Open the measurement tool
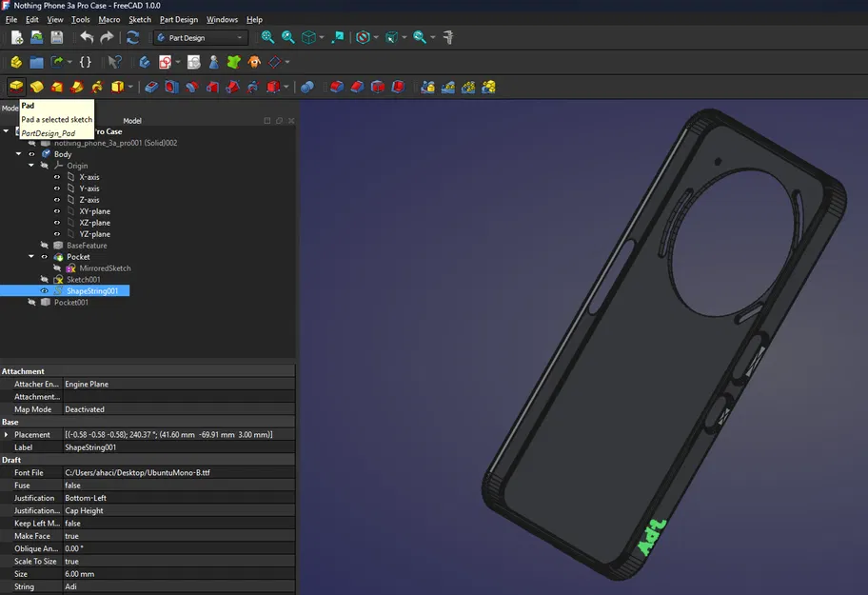 click(446, 37)
